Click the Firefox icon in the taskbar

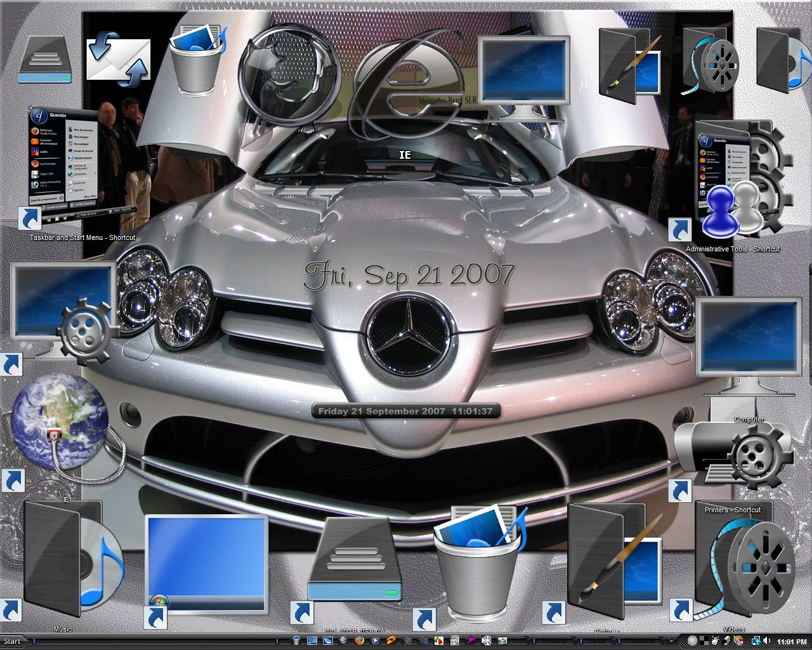point(360,641)
